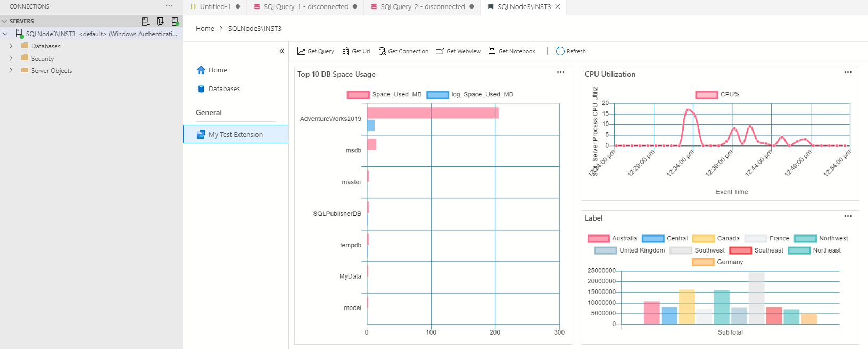Click the New Connection icon in Servers header
The height and width of the screenshot is (349, 868).
tap(145, 21)
